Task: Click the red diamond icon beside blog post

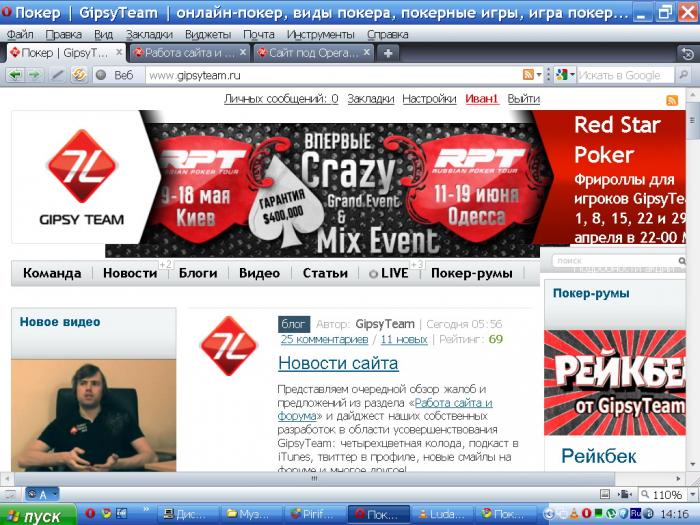Action: point(229,346)
